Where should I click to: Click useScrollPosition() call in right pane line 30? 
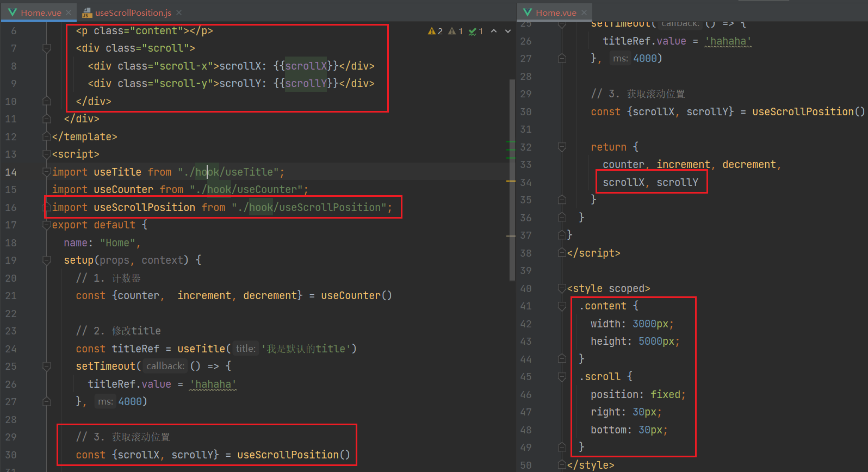(x=808, y=111)
